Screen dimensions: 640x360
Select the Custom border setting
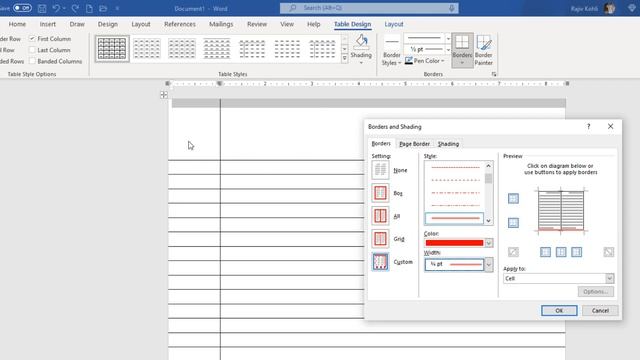tap(380, 262)
